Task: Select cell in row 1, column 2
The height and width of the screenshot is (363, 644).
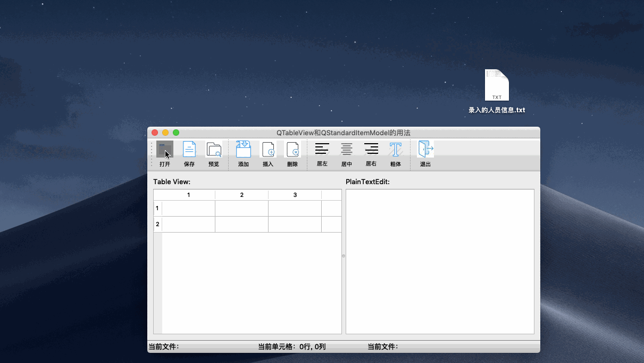Action: [x=242, y=208]
